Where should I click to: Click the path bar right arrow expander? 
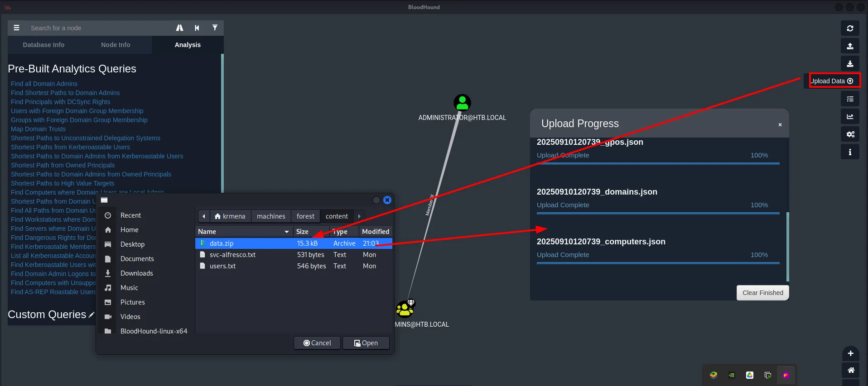pos(359,216)
